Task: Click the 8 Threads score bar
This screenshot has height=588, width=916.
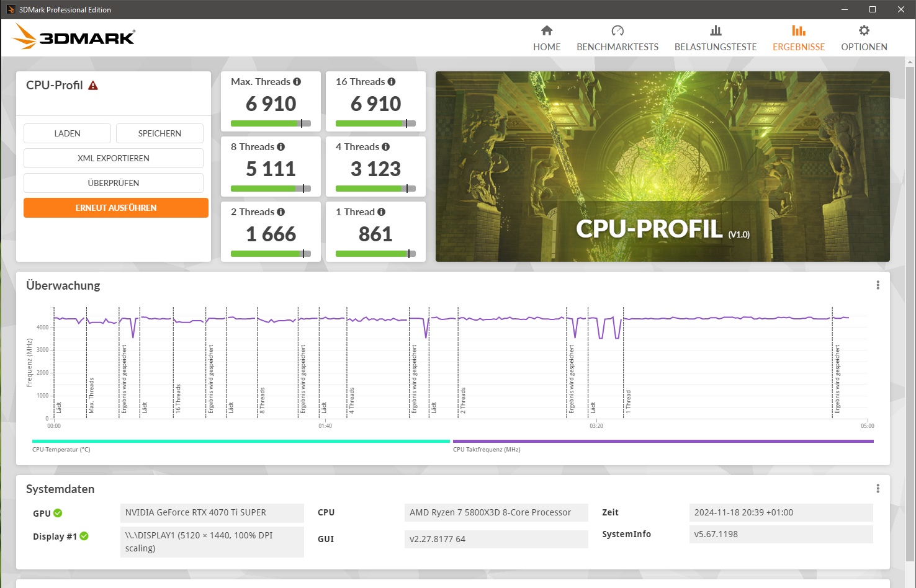Action: pyautogui.click(x=271, y=189)
